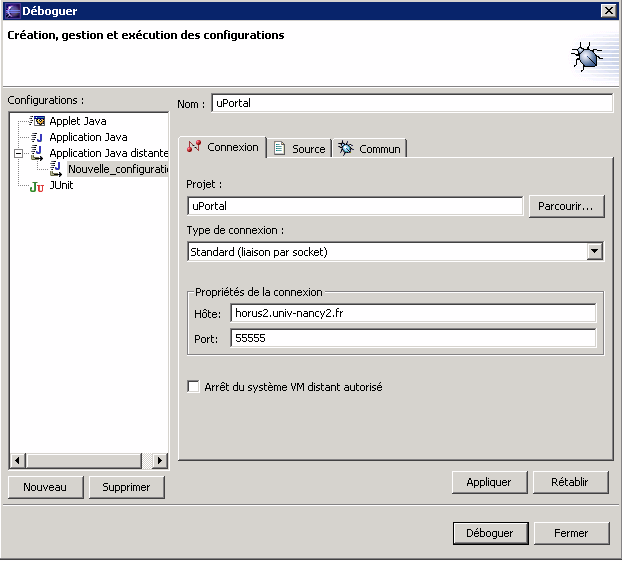The width and height of the screenshot is (622, 561).
Task: Open the Type de connexion dropdown
Action: tap(595, 252)
